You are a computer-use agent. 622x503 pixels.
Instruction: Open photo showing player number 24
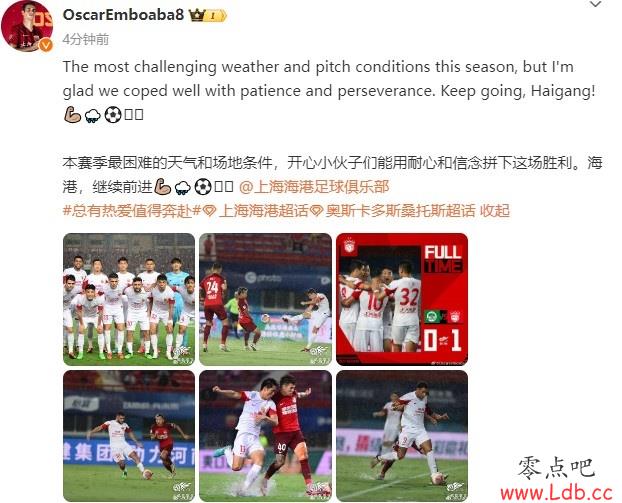265,299
